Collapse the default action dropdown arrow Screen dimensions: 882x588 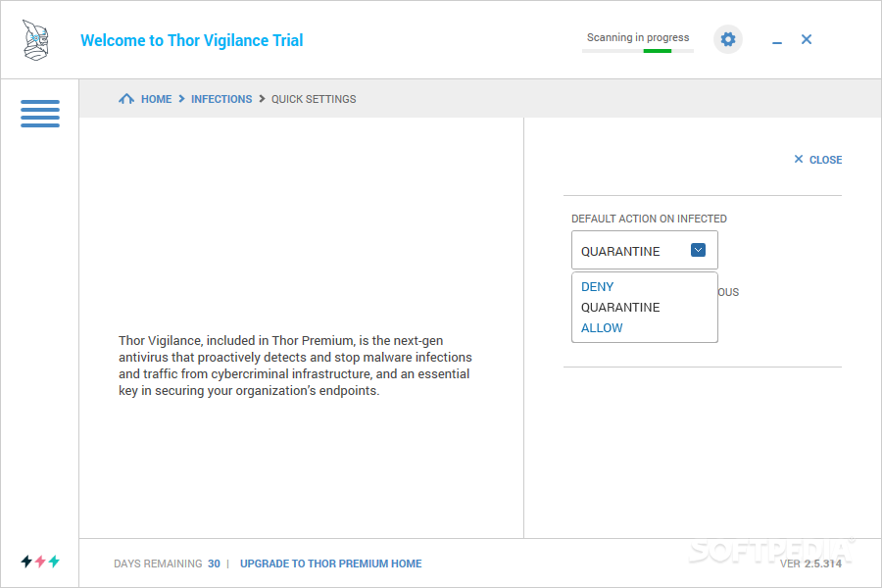coord(698,251)
